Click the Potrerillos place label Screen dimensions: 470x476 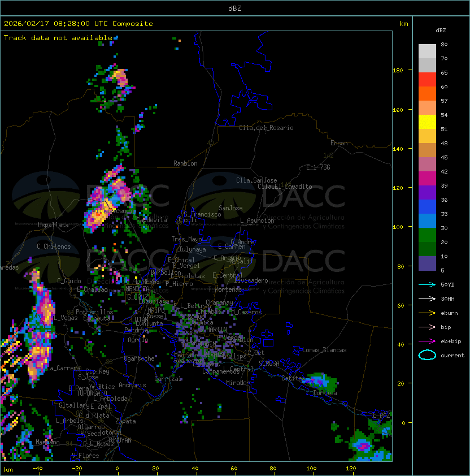pyautogui.click(x=94, y=312)
